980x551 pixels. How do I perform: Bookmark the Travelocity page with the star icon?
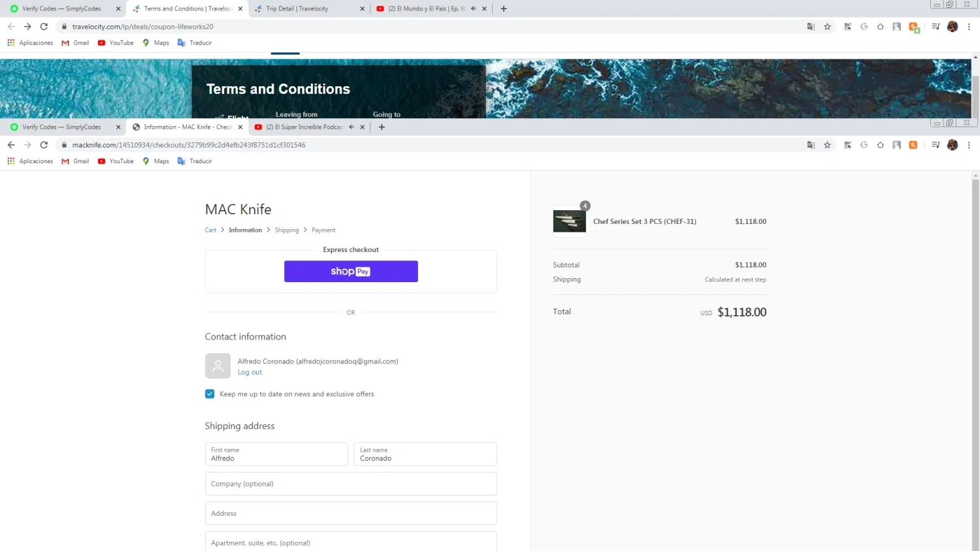tap(827, 27)
